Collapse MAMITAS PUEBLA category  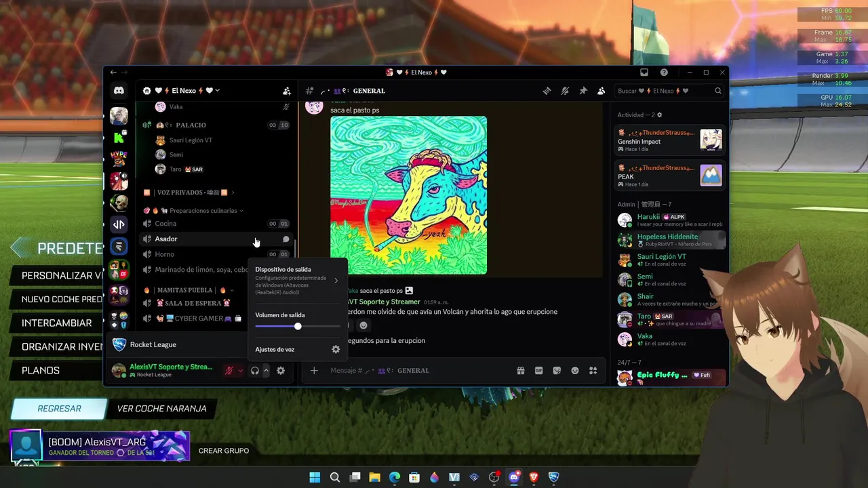tap(187, 290)
